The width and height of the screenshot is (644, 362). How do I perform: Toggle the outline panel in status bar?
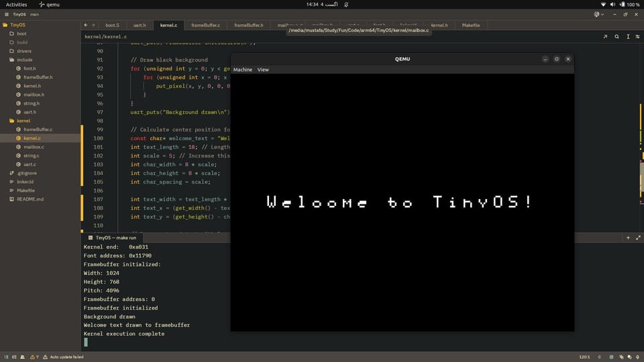(x=14, y=357)
